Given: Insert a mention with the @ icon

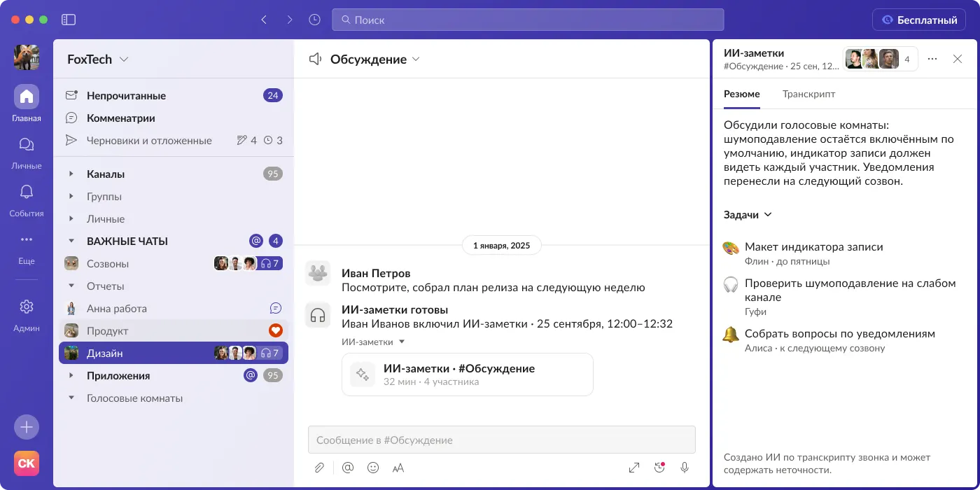Looking at the screenshot, I should (x=348, y=468).
